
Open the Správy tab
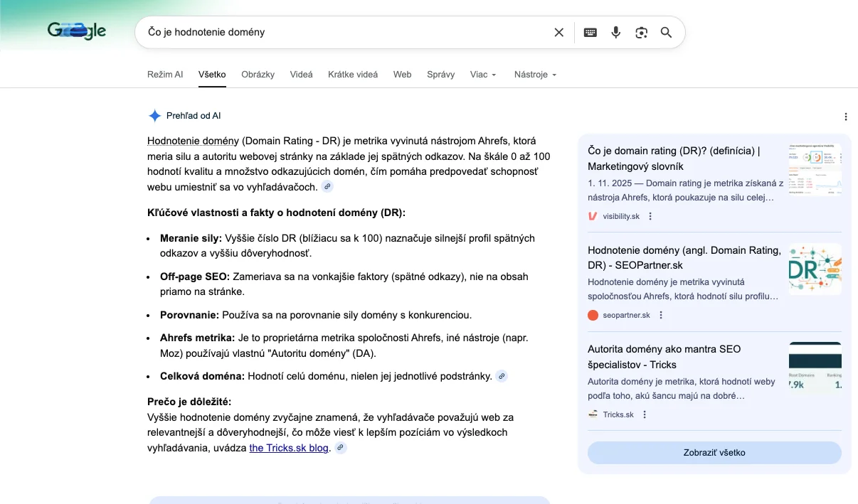pos(440,75)
